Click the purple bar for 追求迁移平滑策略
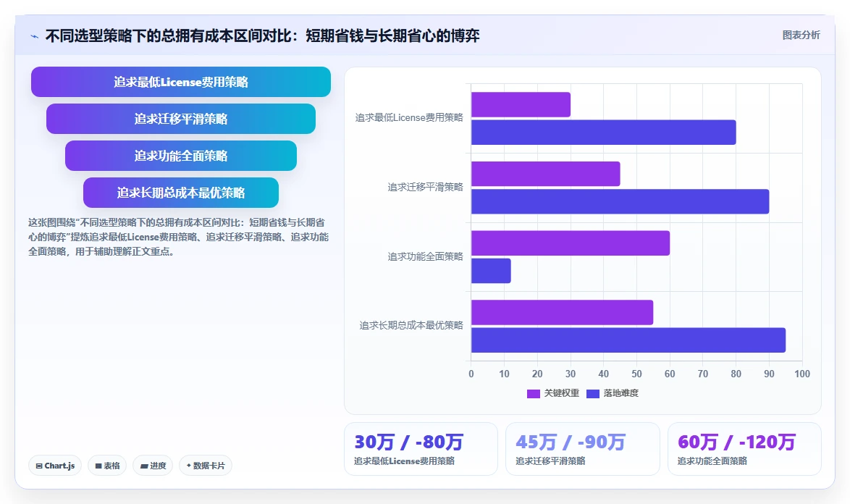 546,174
